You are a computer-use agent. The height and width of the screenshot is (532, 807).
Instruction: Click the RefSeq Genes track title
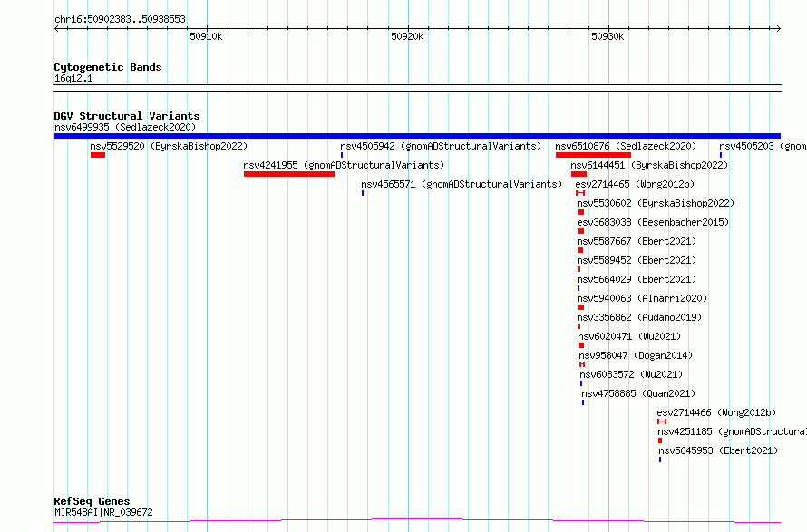click(92, 501)
